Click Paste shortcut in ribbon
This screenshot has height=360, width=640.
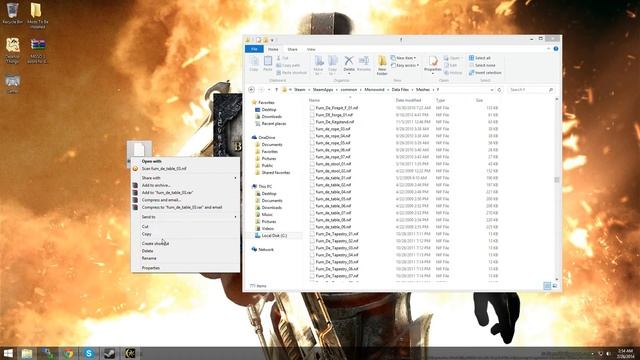point(291,73)
